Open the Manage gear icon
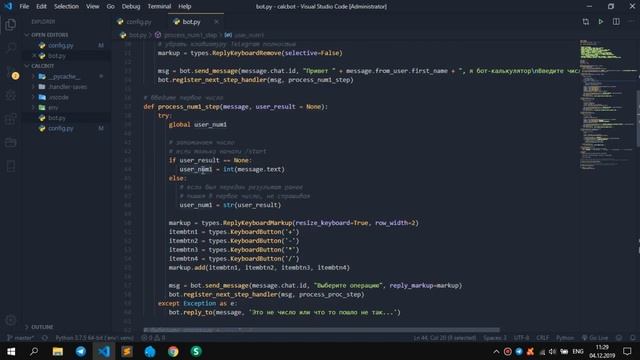Image resolution: width=640 pixels, height=360 pixels. [x=11, y=320]
